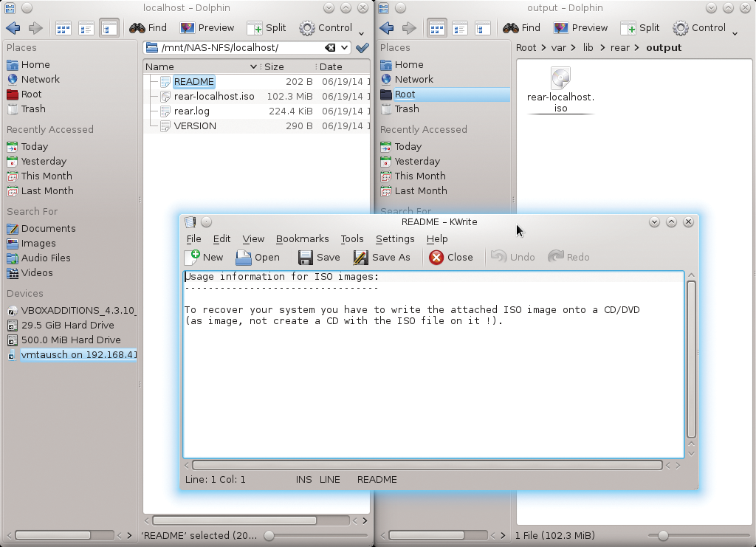Image resolution: width=756 pixels, height=547 pixels.
Task: Switch output Dolphin to Compact view
Action: [x=459, y=29]
